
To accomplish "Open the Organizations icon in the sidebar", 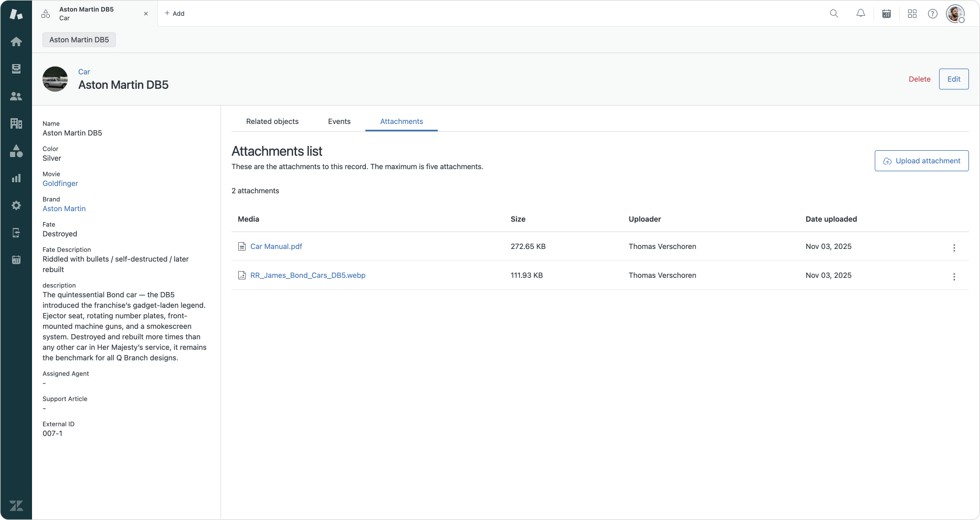I will [x=16, y=123].
